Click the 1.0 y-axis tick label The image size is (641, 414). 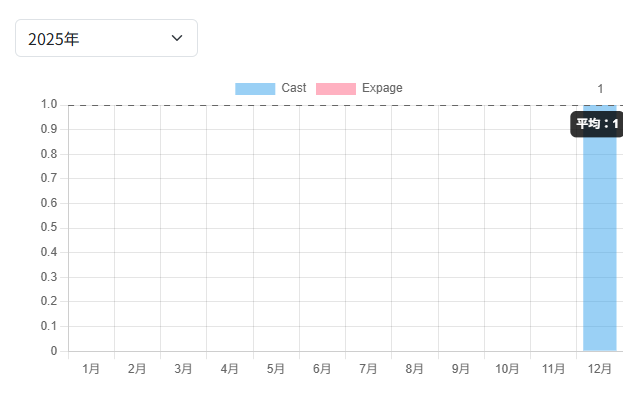click(50, 104)
